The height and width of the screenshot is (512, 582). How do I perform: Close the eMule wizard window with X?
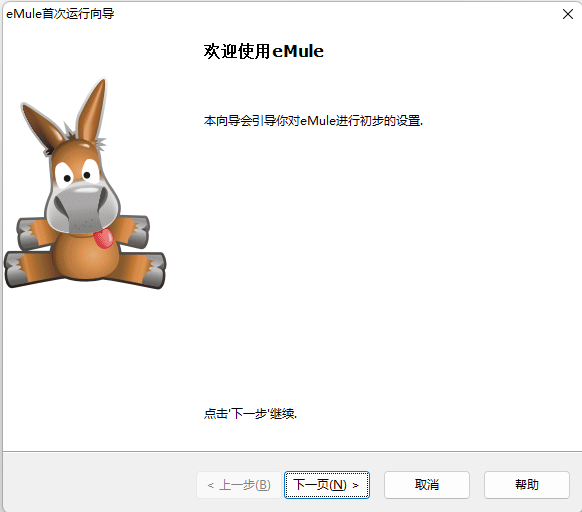coord(568,14)
